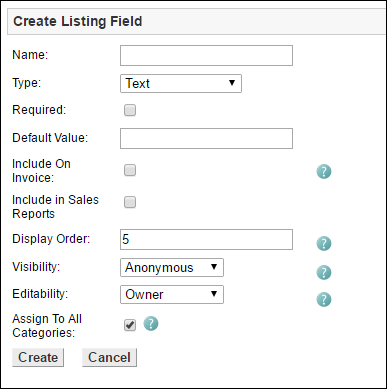Focus the Name text field
The width and height of the screenshot is (387, 389).
coord(206,56)
